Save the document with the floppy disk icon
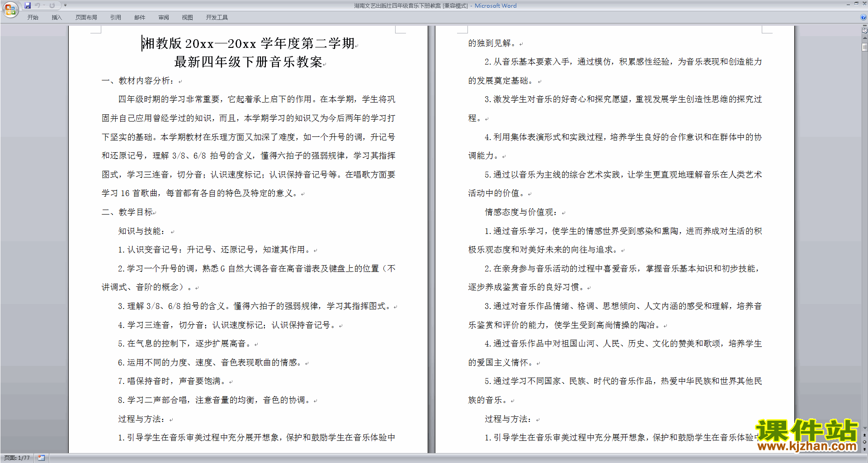868x463 pixels. pyautogui.click(x=28, y=5)
